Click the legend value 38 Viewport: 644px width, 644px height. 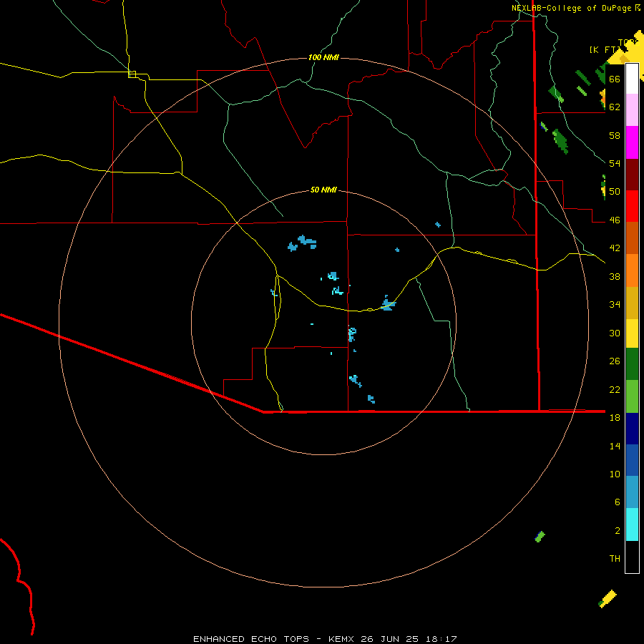[615, 276]
